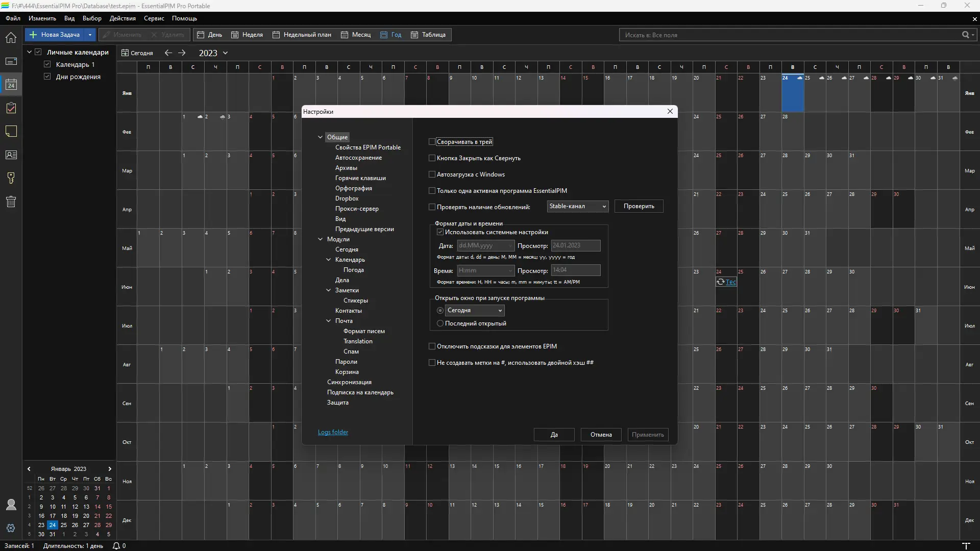980x551 pixels.
Task: Click the Mail envelope sidebar icon
Action: pos(11,61)
